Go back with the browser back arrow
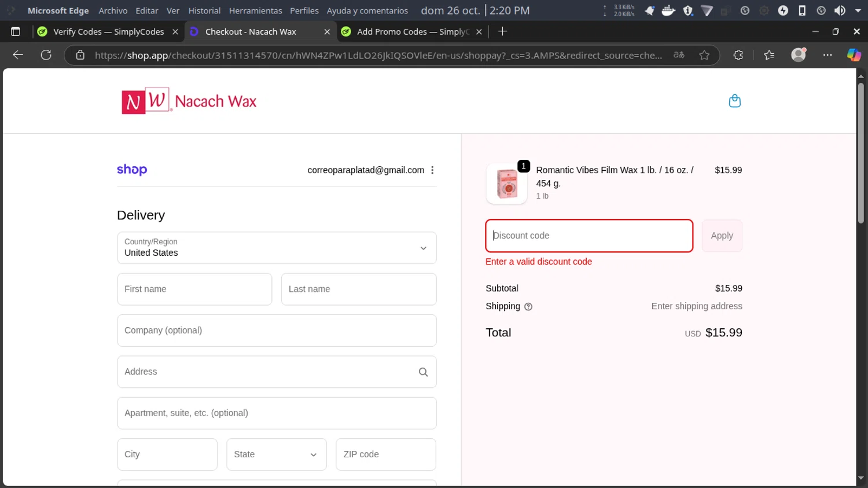The height and width of the screenshot is (488, 868). coord(18,55)
